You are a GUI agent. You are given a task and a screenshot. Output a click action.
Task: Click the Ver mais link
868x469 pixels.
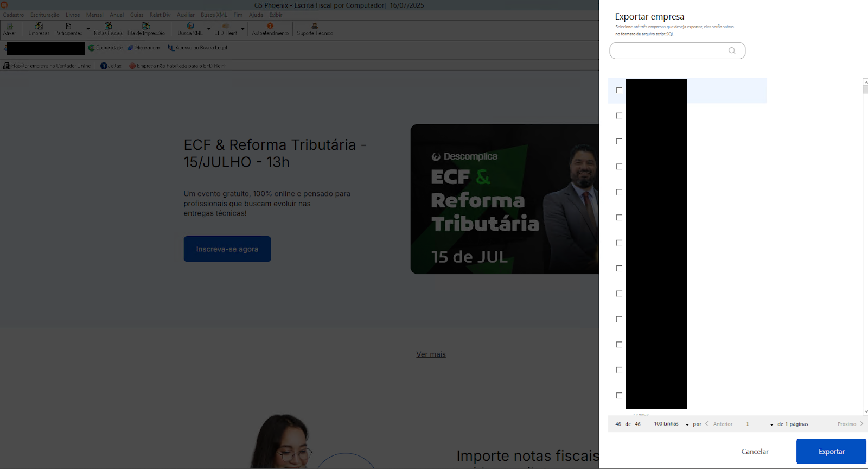click(x=431, y=354)
